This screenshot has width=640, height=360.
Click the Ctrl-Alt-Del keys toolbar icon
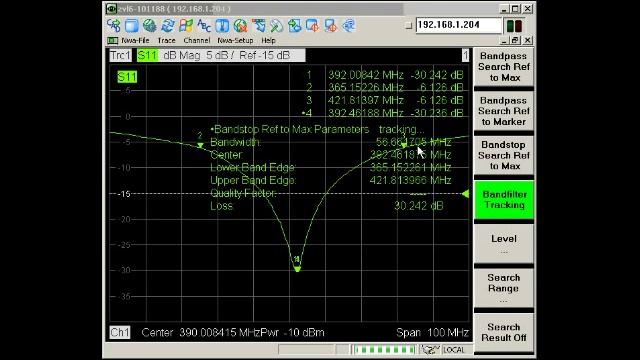[113, 25]
